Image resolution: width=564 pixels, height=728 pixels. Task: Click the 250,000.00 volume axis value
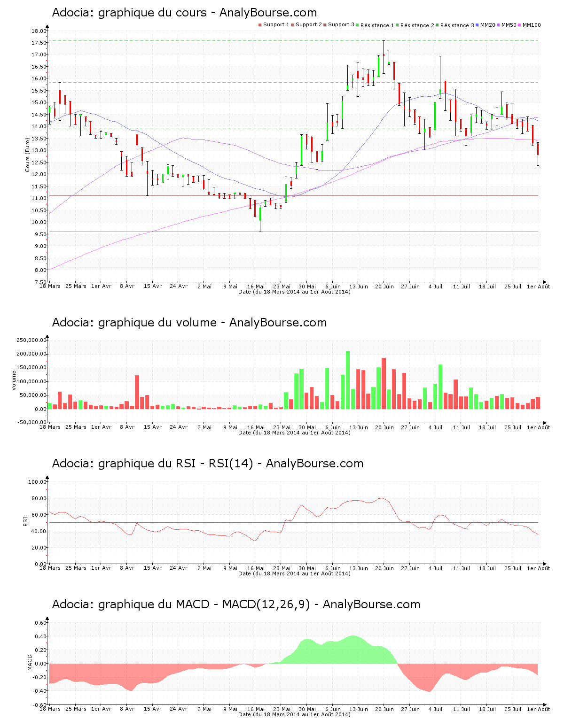pos(31,340)
